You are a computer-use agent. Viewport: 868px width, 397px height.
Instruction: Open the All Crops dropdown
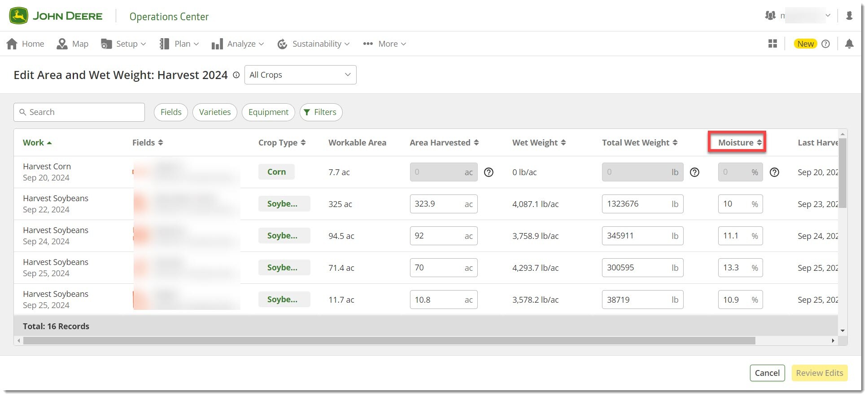[x=300, y=75]
